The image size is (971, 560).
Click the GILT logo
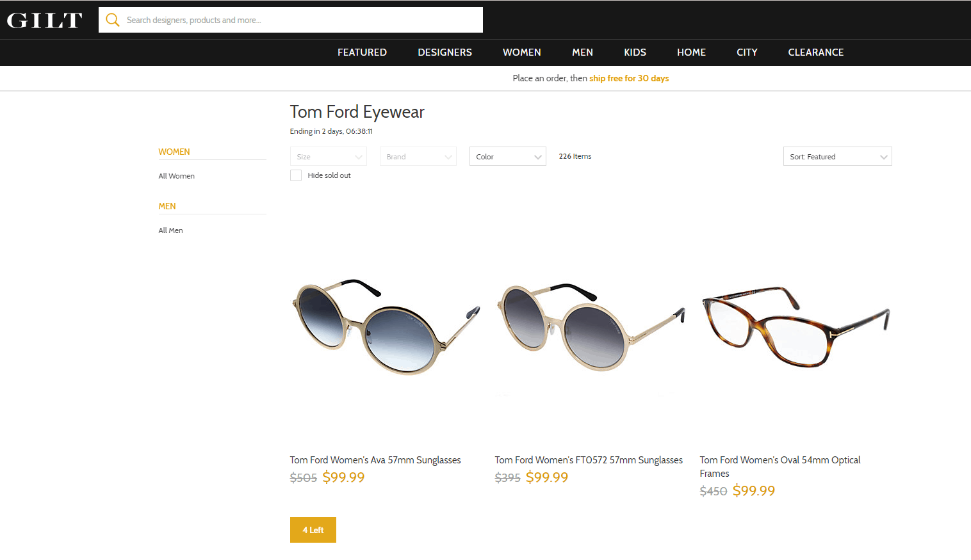pyautogui.click(x=44, y=20)
